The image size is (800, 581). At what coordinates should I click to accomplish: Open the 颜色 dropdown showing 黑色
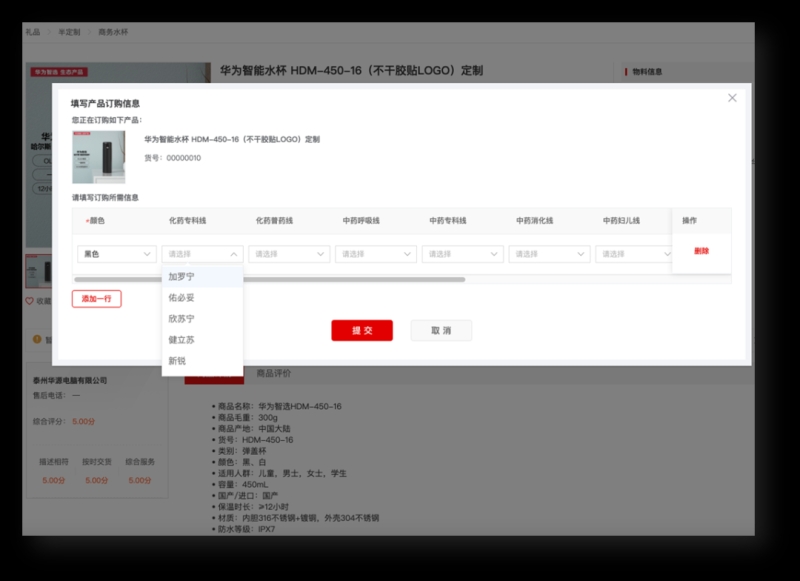tap(117, 254)
